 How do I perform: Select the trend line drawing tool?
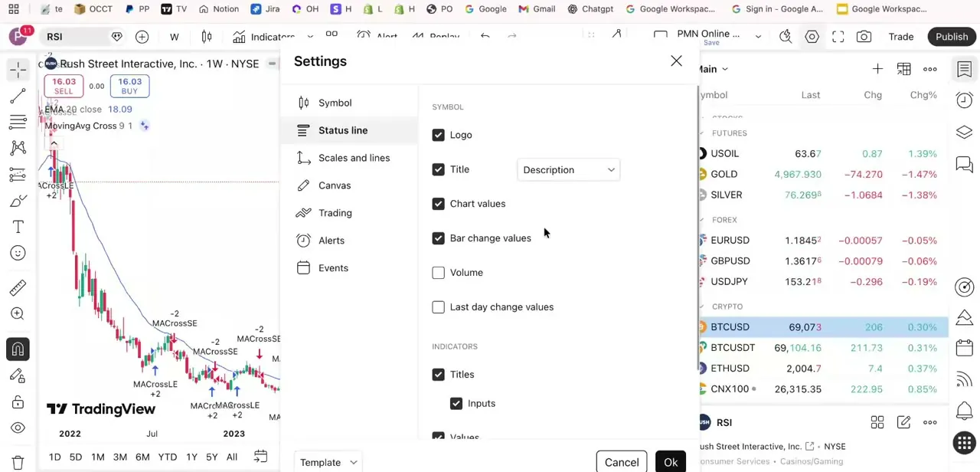[x=18, y=96]
